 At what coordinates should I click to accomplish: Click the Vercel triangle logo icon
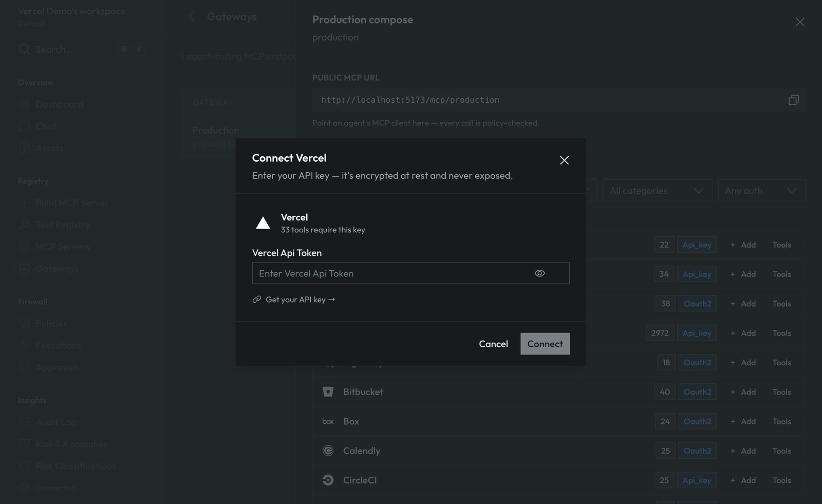pos(263,223)
